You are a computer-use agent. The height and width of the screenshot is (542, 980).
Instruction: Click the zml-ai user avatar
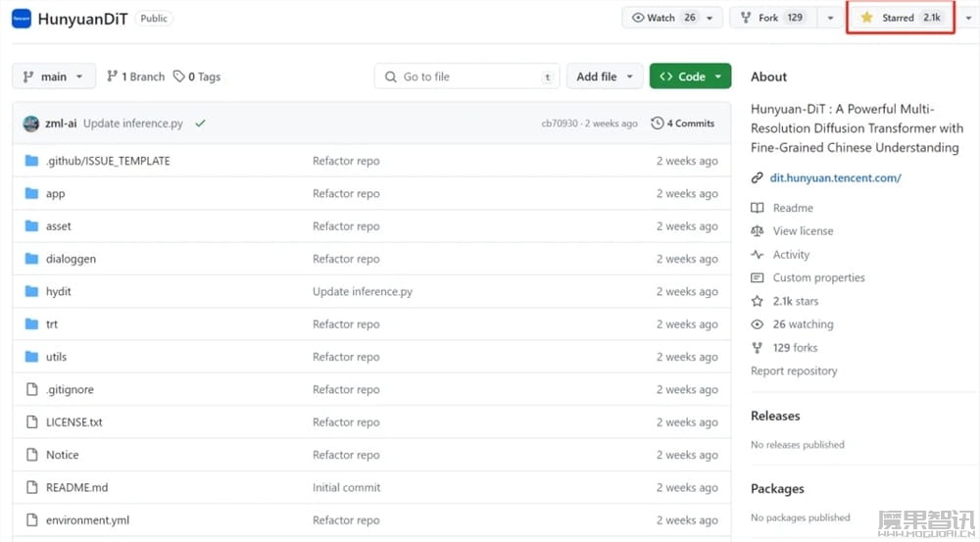coord(31,123)
